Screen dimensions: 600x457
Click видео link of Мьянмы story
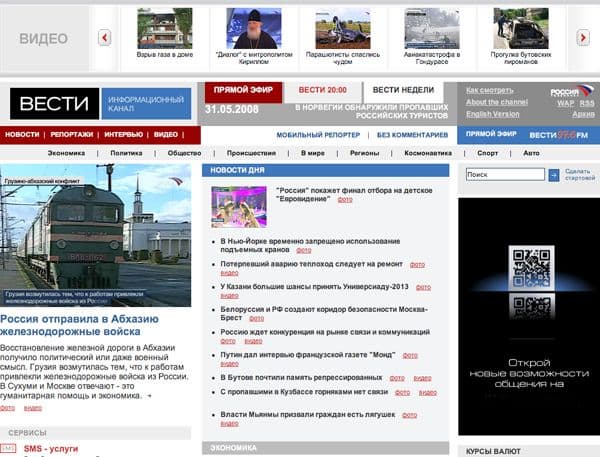(229, 424)
